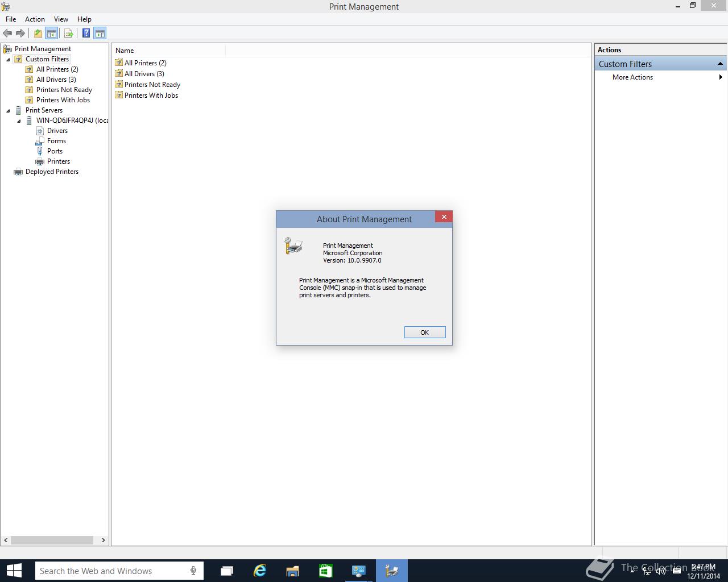
Task: Open Task View on the taskbar
Action: (227, 571)
